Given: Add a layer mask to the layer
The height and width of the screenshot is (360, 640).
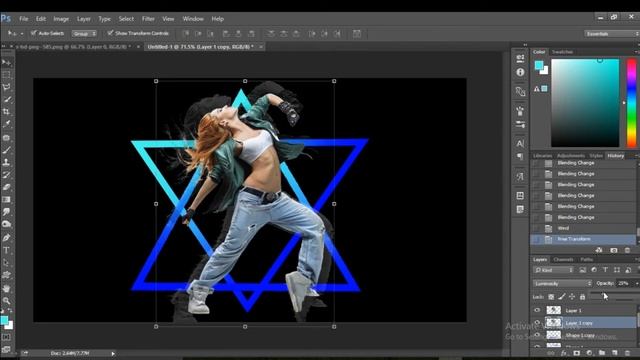Looking at the screenshot, I should click(576, 353).
